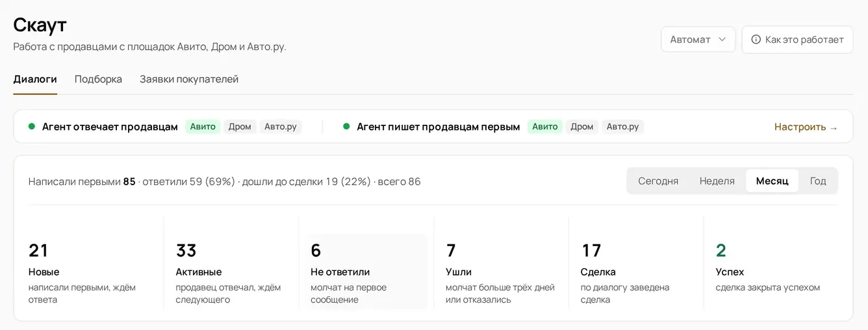Switch to the Диалоги tab
The image size is (868, 330).
point(35,79)
